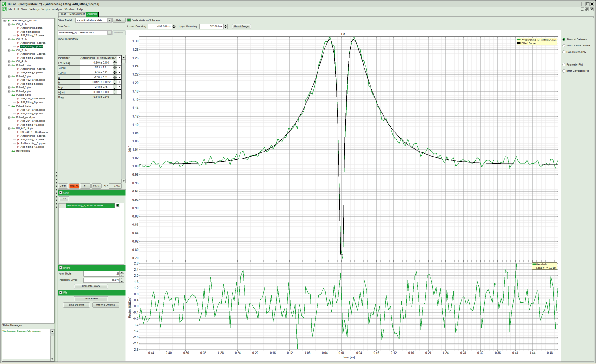
Task: Click the red arrow icon beside AtB_Fitting_13.pqres
Action: [18, 35]
